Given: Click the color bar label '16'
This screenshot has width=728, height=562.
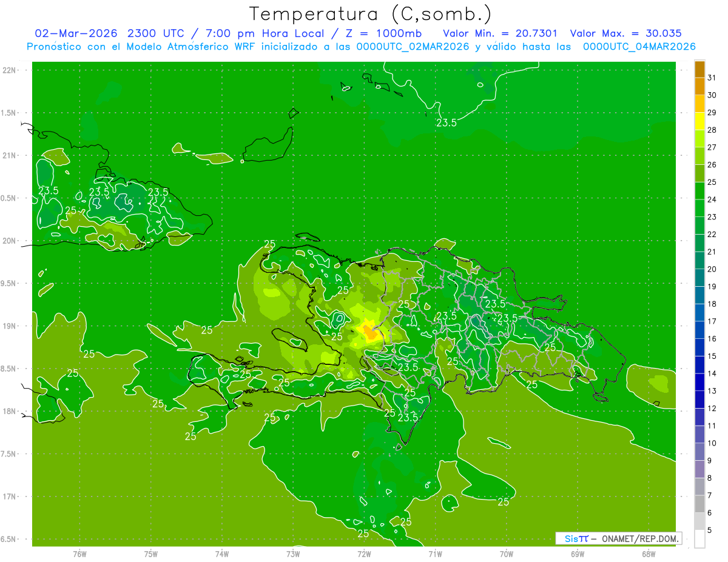Looking at the screenshot, I should coord(712,339).
